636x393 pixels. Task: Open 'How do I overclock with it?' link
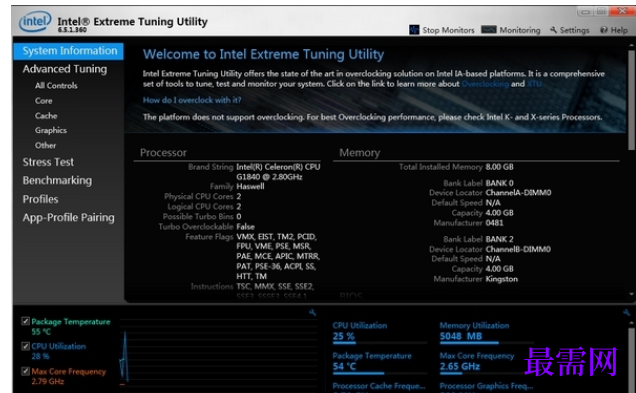click(192, 100)
